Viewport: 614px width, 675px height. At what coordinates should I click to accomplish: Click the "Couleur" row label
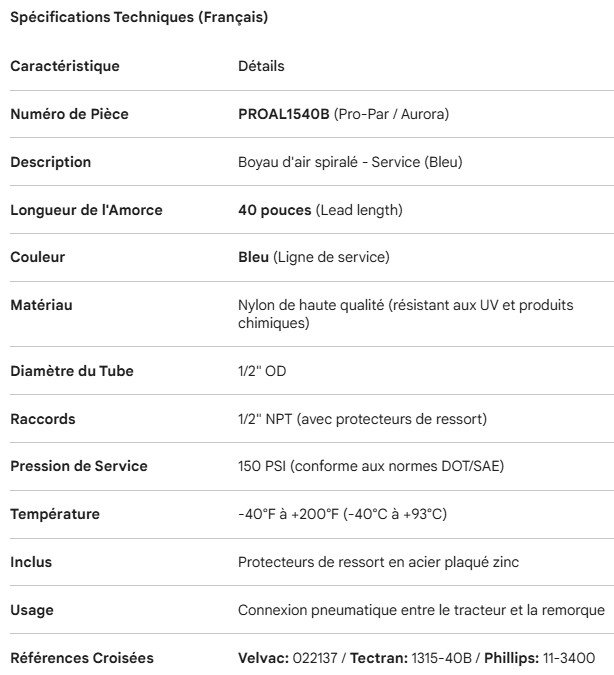click(x=37, y=257)
